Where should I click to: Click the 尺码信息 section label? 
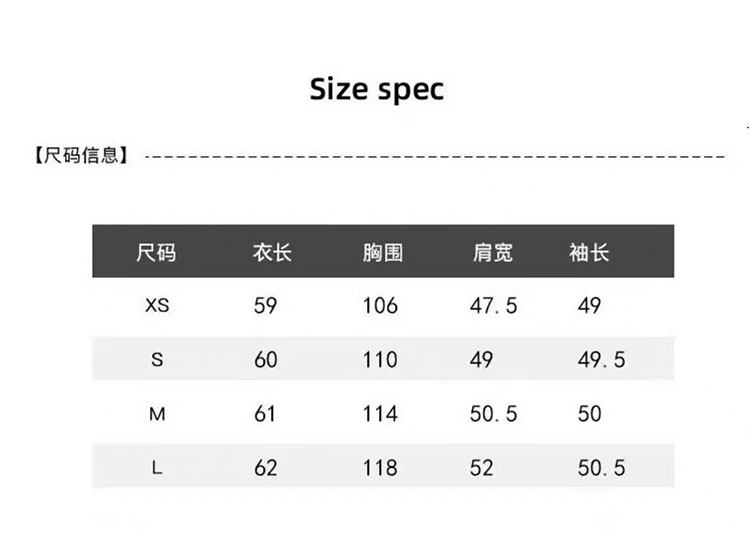[81, 156]
